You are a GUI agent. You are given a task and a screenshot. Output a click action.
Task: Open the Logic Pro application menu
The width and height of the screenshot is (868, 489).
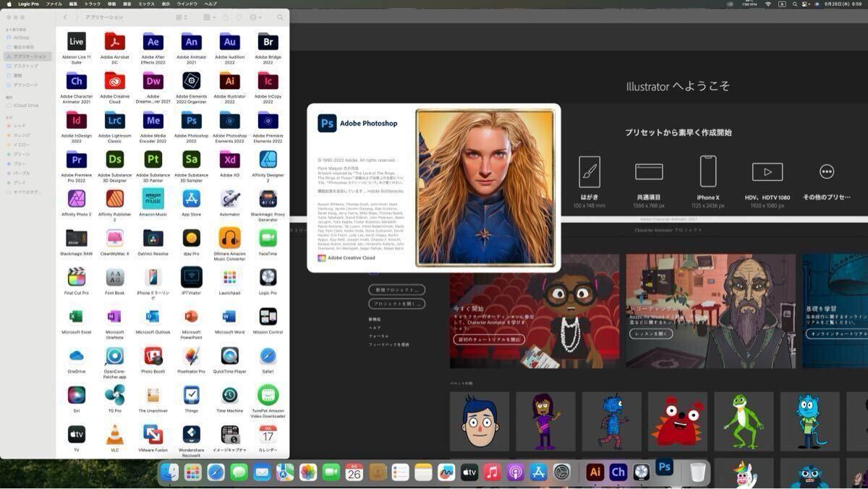pyautogui.click(x=29, y=4)
